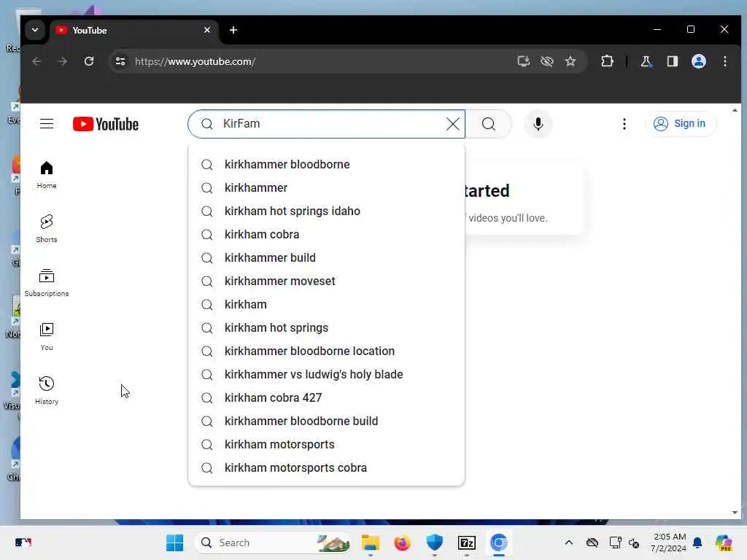Open Shorts from the sidebar
The height and width of the screenshot is (560, 747).
coord(47,229)
